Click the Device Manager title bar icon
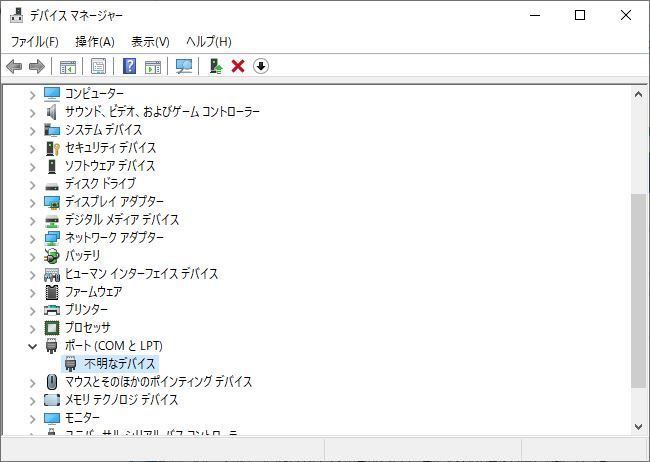This screenshot has height=462, width=650. pos(17,16)
